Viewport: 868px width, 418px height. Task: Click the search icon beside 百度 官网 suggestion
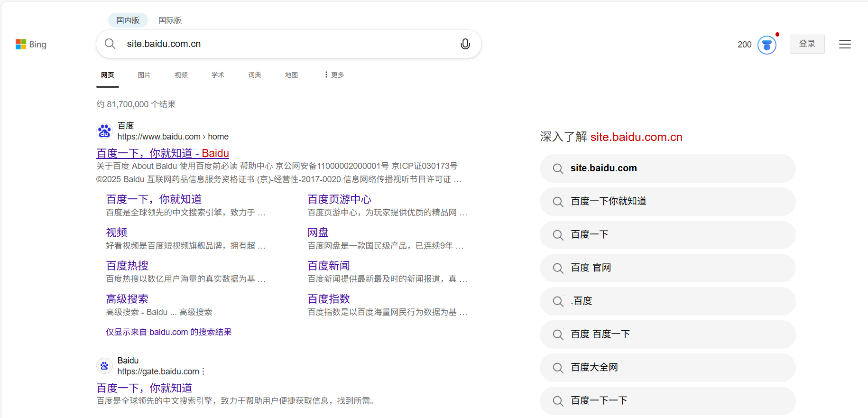(558, 268)
